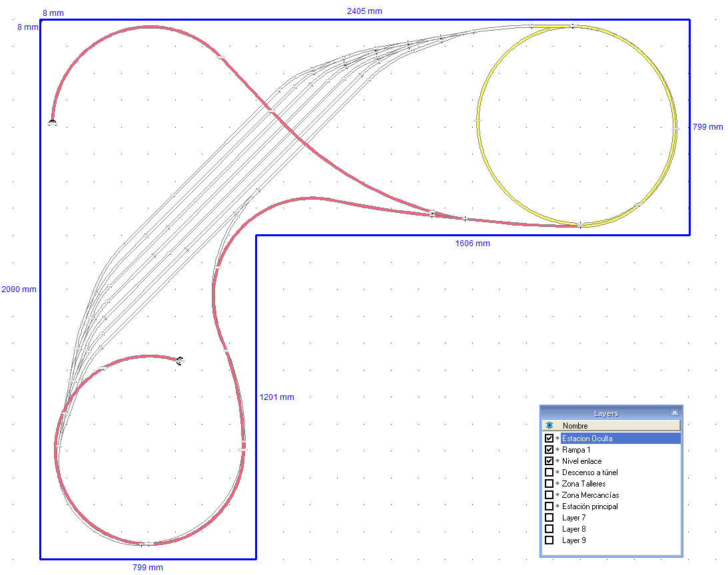The image size is (728, 575).
Task: Click the track end marker near bottom curve
Action: [180, 360]
